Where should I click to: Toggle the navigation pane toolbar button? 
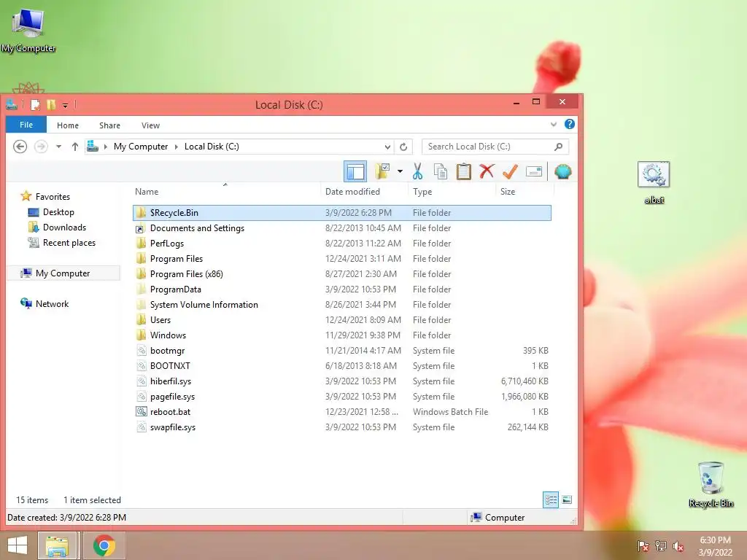355,171
